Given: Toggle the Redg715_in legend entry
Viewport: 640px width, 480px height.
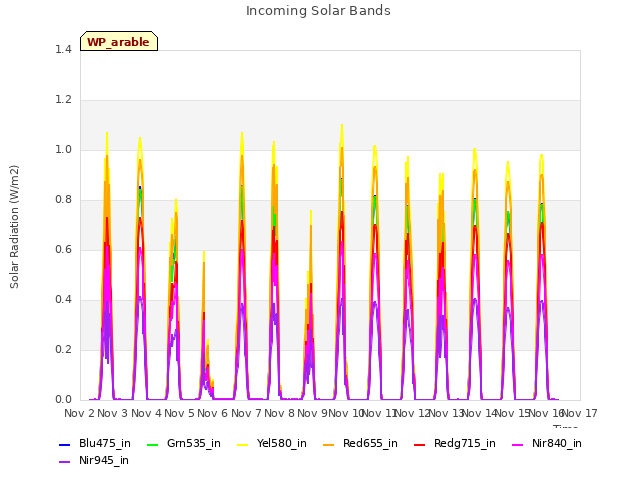Looking at the screenshot, I should click(x=455, y=444).
